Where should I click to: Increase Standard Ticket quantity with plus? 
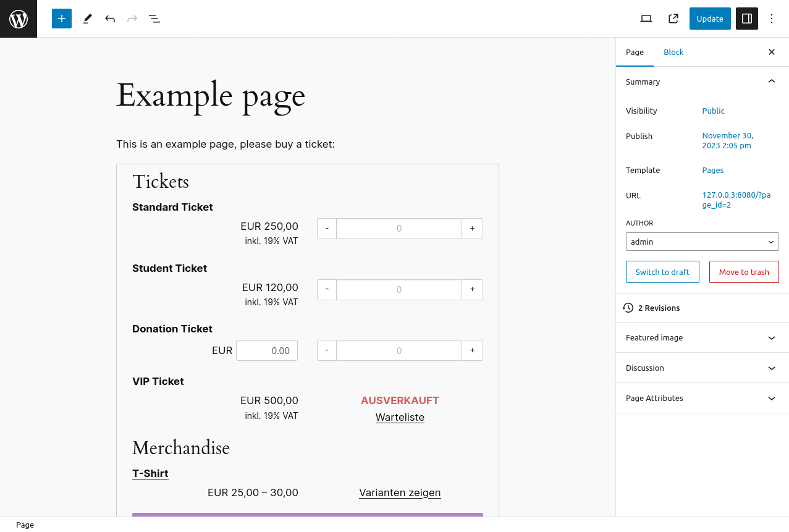(x=472, y=229)
